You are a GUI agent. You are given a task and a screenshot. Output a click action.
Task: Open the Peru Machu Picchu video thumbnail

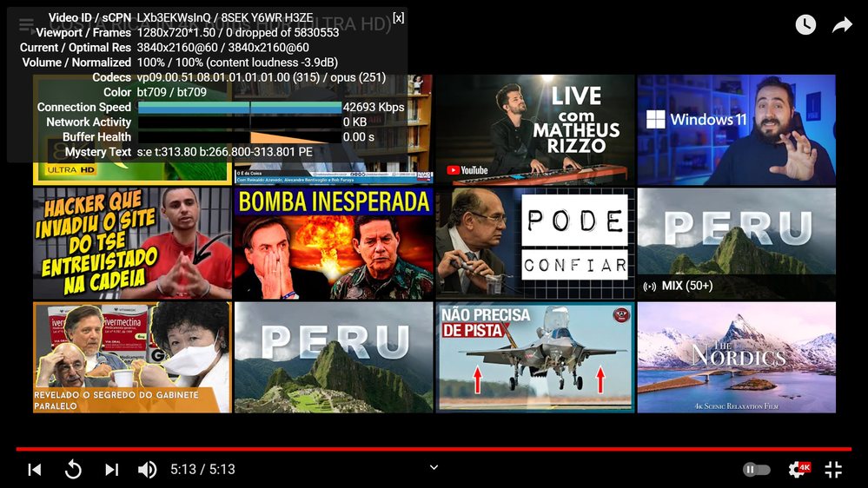point(334,358)
